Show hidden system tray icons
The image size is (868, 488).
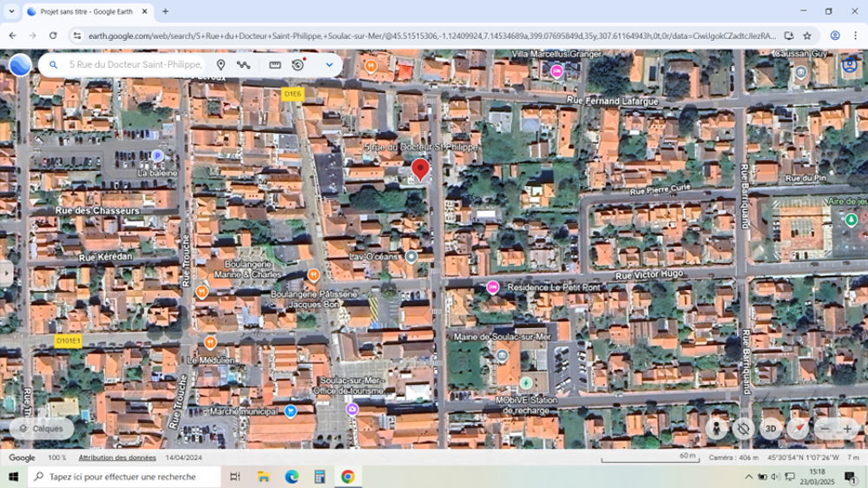click(x=748, y=477)
